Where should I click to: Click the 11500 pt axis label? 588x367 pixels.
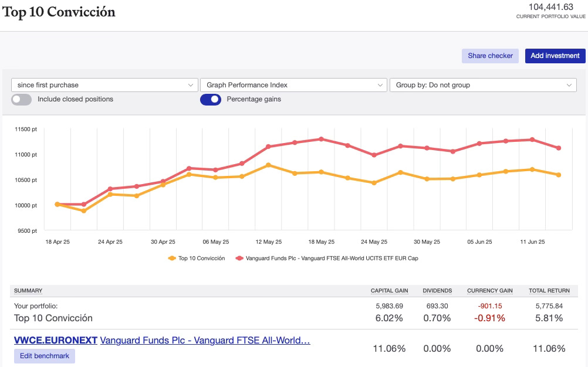tap(26, 129)
